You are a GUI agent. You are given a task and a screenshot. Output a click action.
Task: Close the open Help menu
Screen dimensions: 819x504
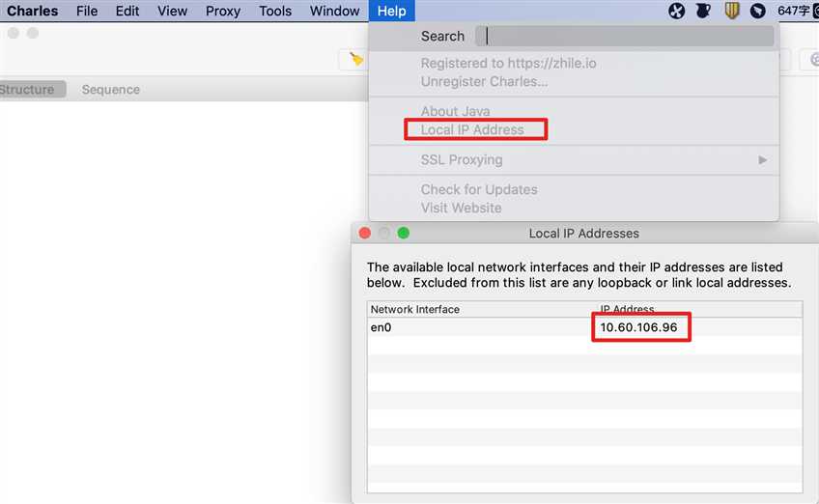tap(392, 11)
